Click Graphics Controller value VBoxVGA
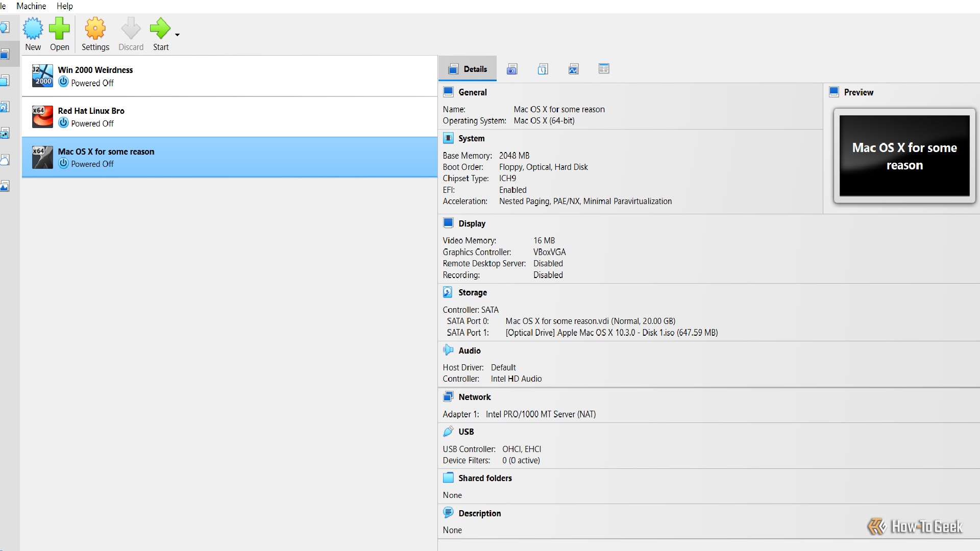The width and height of the screenshot is (980, 551). pos(550,252)
